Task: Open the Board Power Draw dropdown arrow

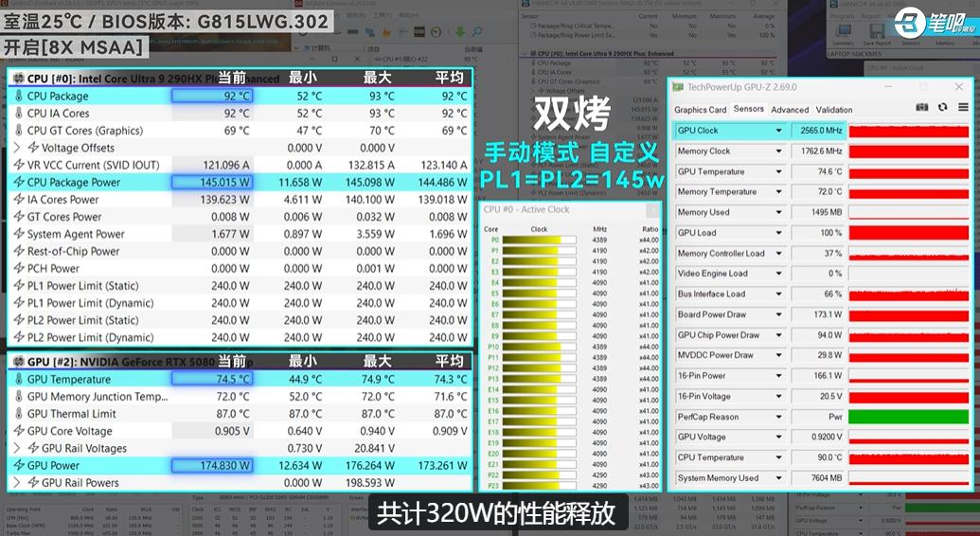Action: coord(778,314)
